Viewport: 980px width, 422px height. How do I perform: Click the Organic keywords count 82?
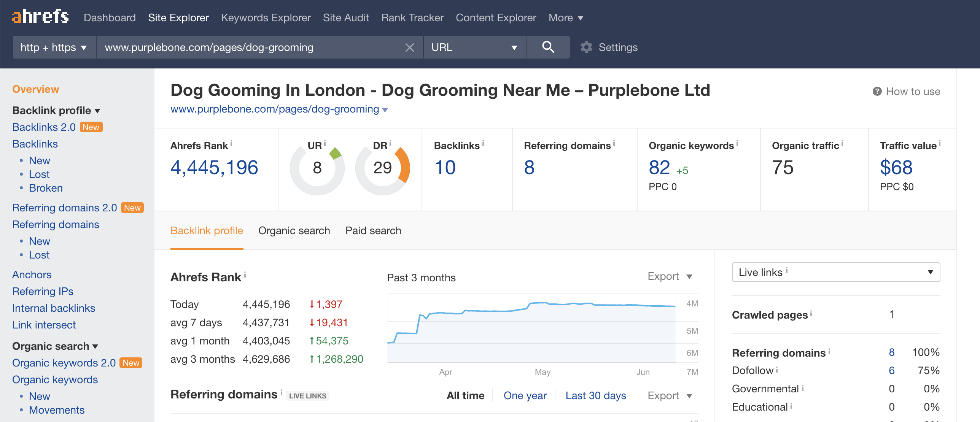659,168
